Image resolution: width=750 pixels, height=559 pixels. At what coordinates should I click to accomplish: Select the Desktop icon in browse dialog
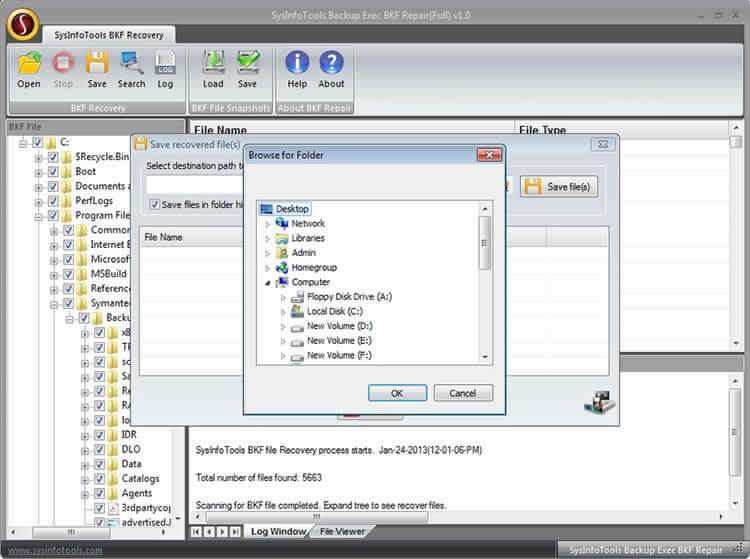[x=266, y=209]
